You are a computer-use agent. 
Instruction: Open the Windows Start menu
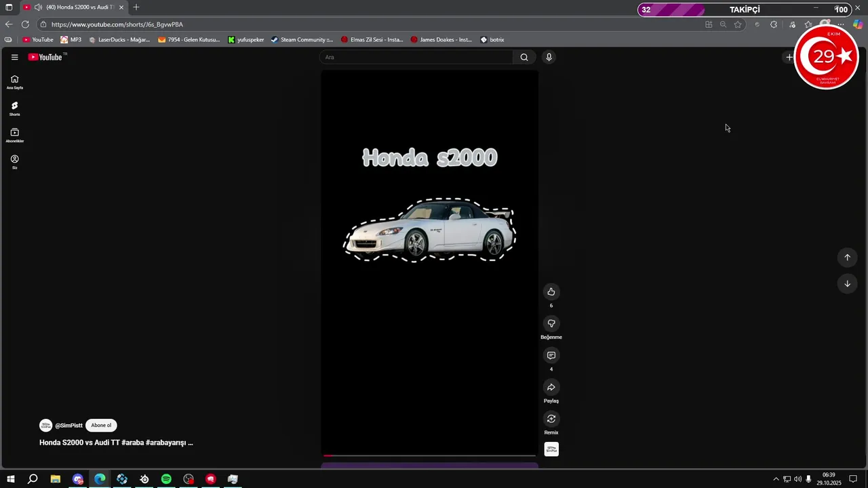click(x=10, y=479)
